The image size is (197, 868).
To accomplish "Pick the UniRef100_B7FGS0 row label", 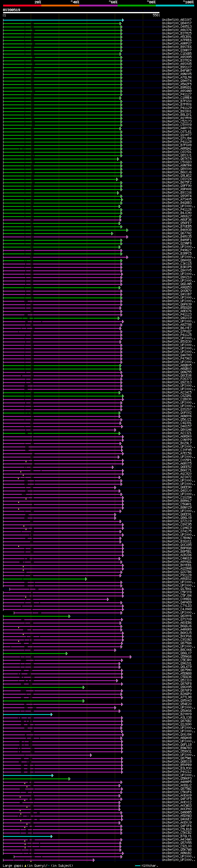I will (177, 101).
